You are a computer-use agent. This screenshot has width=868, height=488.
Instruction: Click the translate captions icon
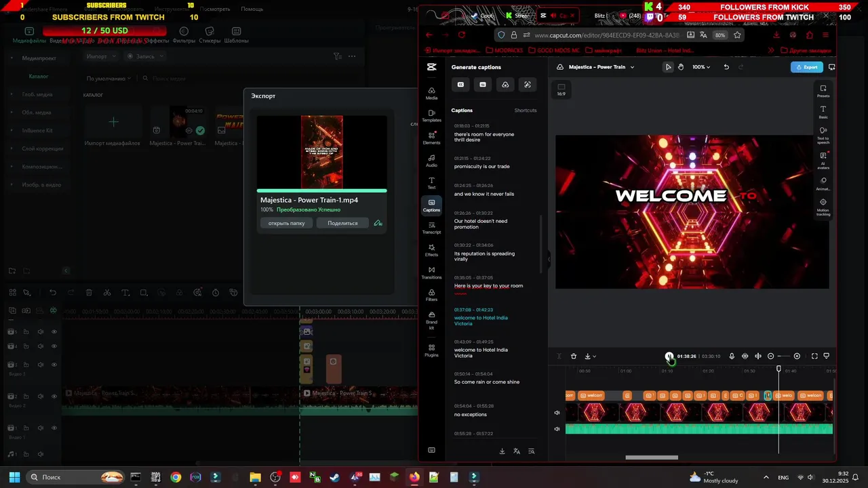517,451
